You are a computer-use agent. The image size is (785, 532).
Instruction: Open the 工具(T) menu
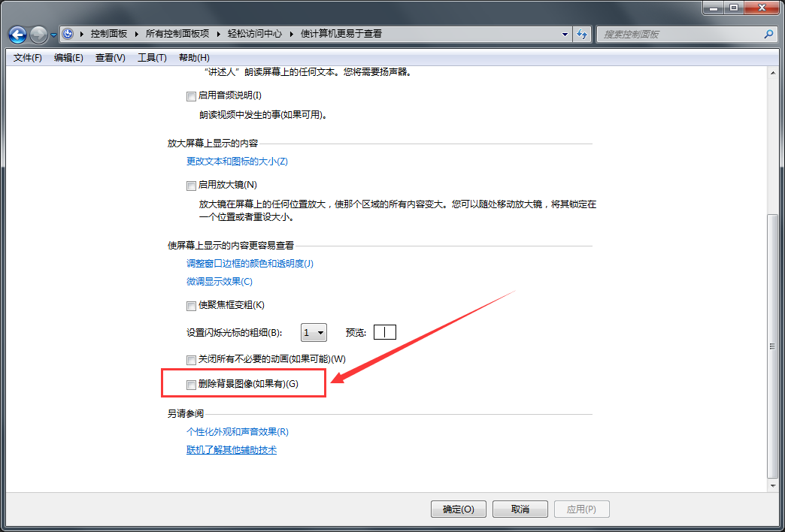pyautogui.click(x=152, y=58)
